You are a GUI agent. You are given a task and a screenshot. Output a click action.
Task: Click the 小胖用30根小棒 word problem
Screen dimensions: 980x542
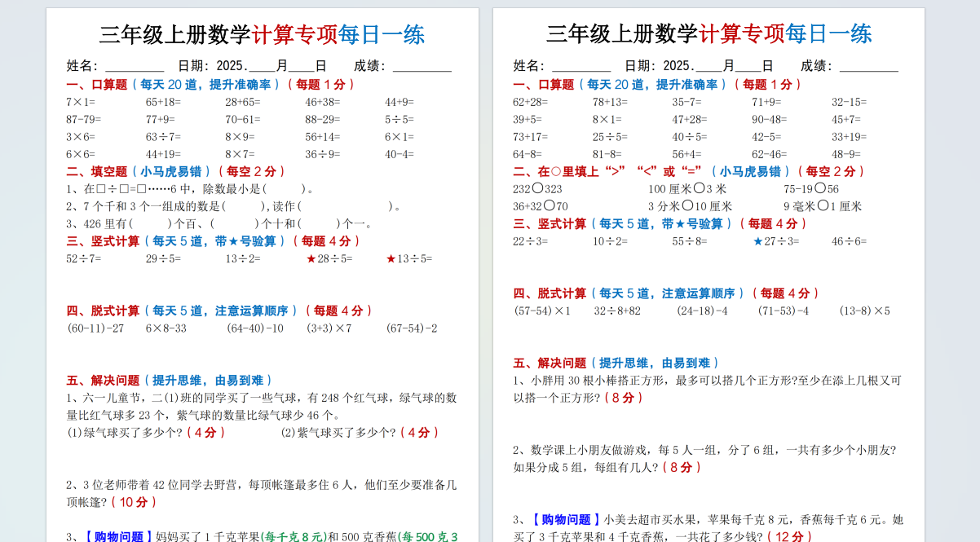click(707, 389)
